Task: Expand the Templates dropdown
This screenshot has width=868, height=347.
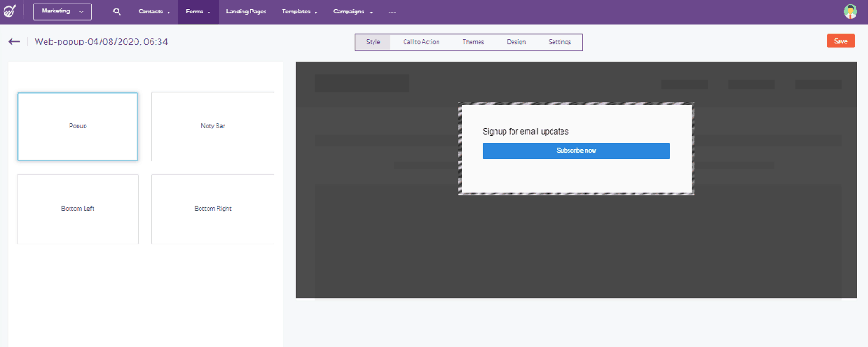Action: pyautogui.click(x=299, y=12)
